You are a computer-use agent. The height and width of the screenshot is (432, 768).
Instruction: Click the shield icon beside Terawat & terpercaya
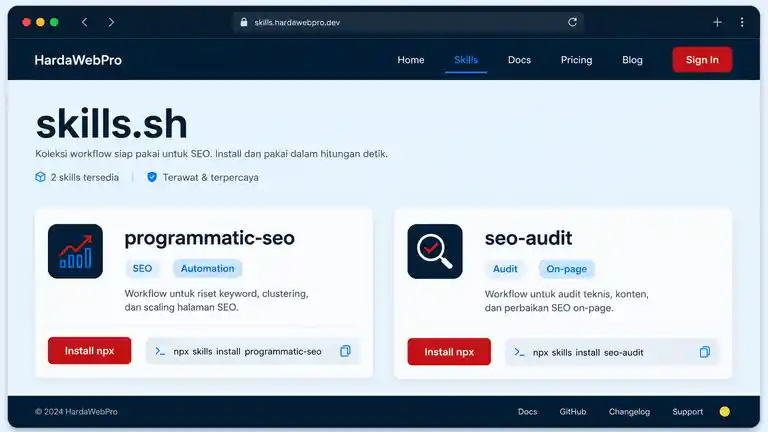click(152, 177)
